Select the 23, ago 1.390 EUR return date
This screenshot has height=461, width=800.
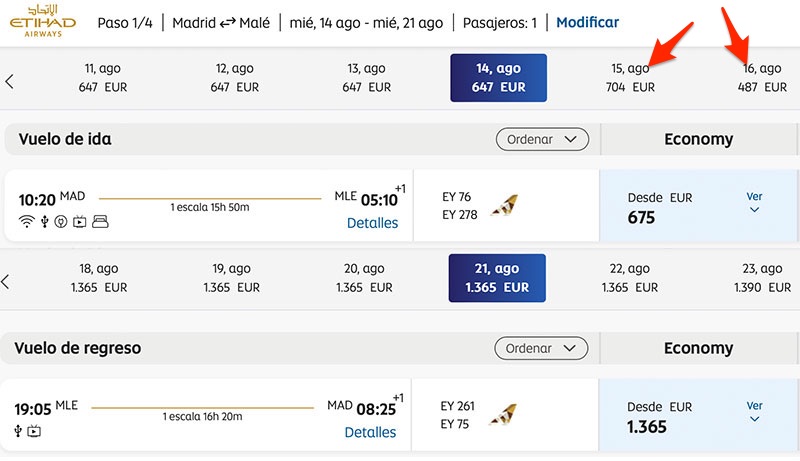[x=762, y=278]
